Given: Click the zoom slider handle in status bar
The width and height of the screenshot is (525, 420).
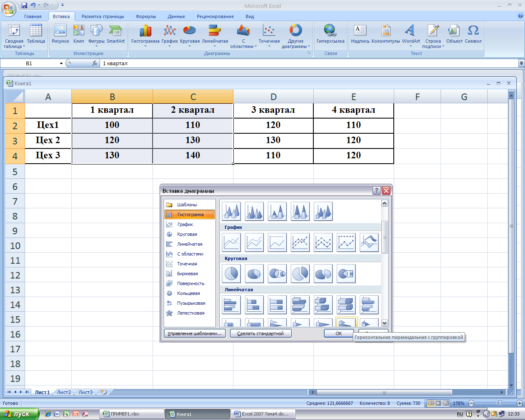Looking at the screenshot, I should (500, 403).
